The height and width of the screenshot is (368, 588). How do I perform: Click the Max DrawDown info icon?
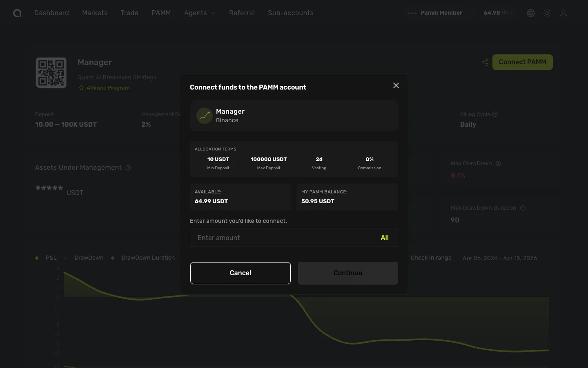pos(498,164)
